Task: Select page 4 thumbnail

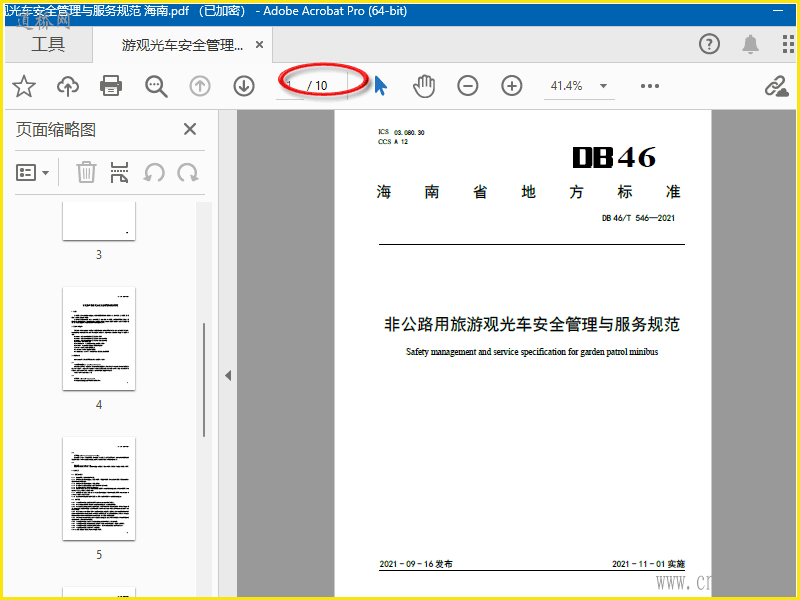Action: [x=99, y=339]
